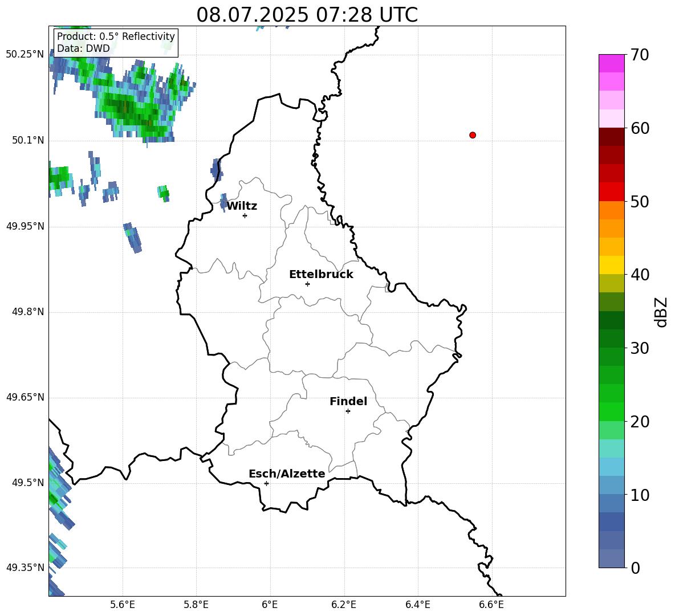Click the 49.8°N latitude label
675x616 pixels.
27,312
